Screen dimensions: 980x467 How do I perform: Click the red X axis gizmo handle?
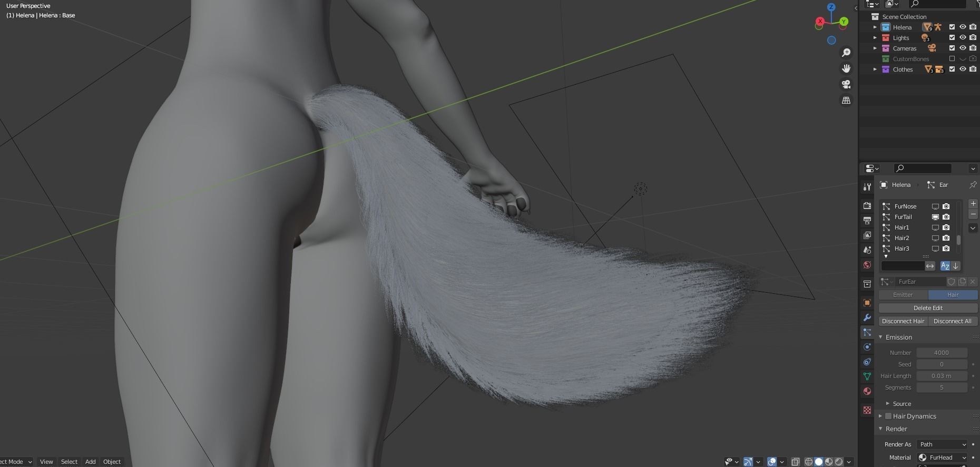tap(820, 22)
